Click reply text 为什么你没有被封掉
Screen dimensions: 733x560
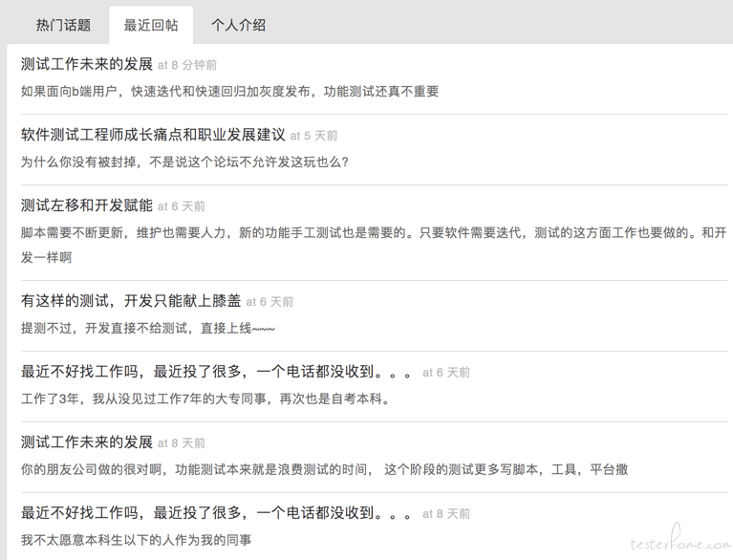(x=184, y=162)
